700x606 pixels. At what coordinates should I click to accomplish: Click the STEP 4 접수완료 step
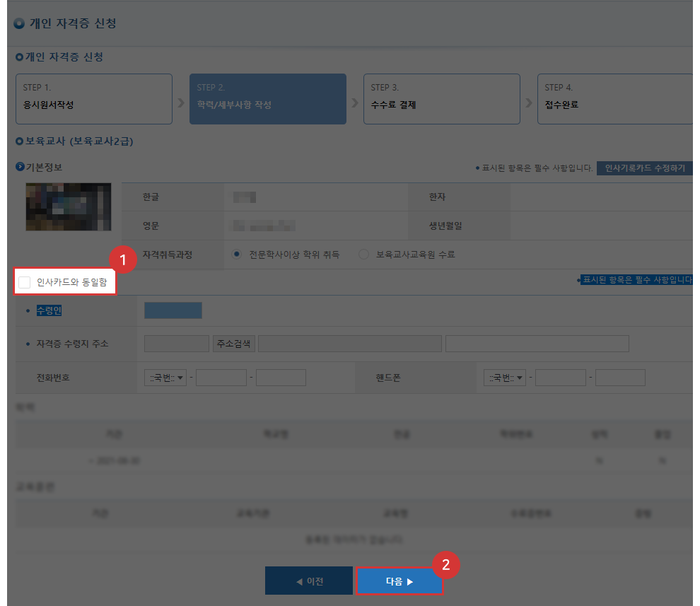(614, 99)
